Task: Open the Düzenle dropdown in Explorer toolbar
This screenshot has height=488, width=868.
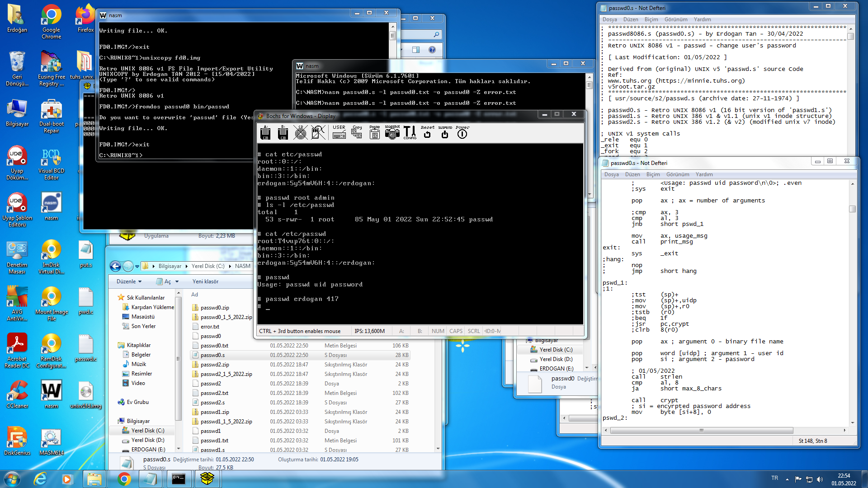Action: 129,282
